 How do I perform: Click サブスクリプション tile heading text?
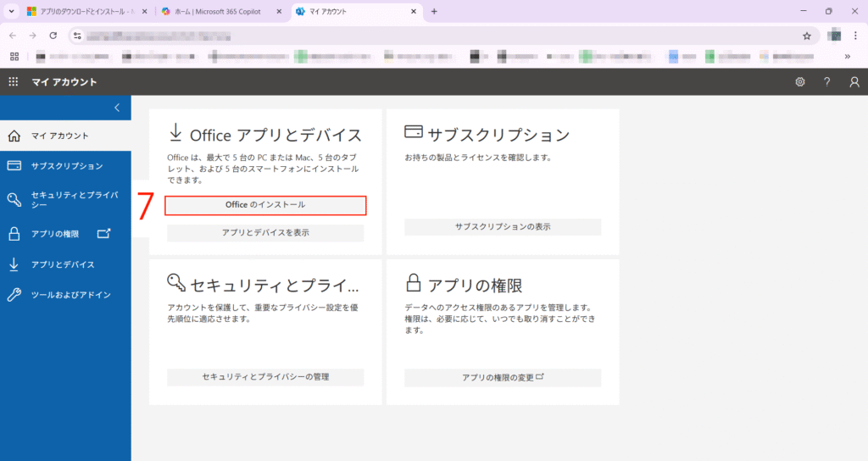[498, 135]
